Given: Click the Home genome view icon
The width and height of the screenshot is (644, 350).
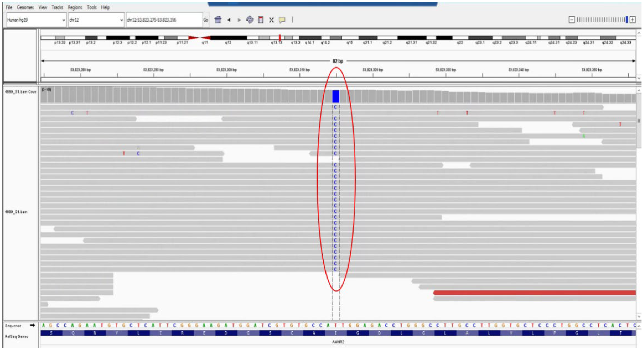Looking at the screenshot, I should [x=218, y=19].
